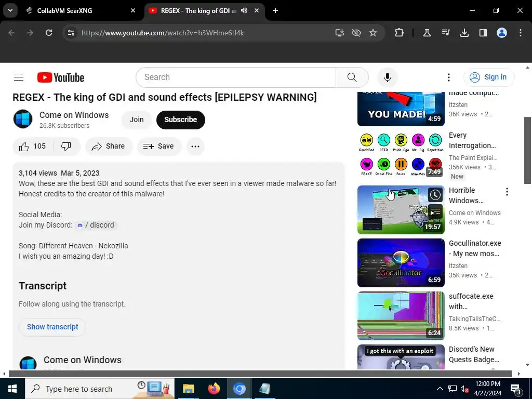Click the horizontal page scrollbar
Viewport: 532px width, 399px height.
260,374
